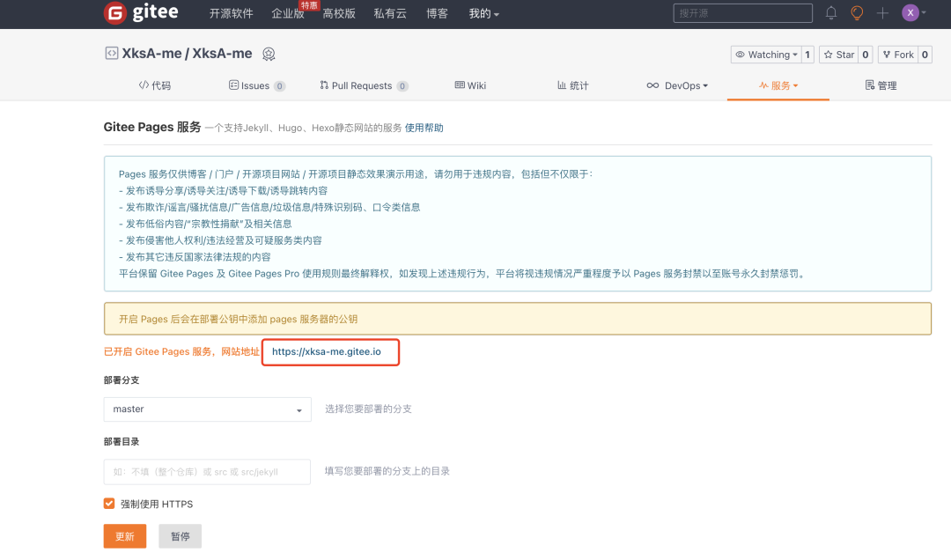The height and width of the screenshot is (560, 951).
Task: Click the Gitee logo icon
Action: pos(114,13)
